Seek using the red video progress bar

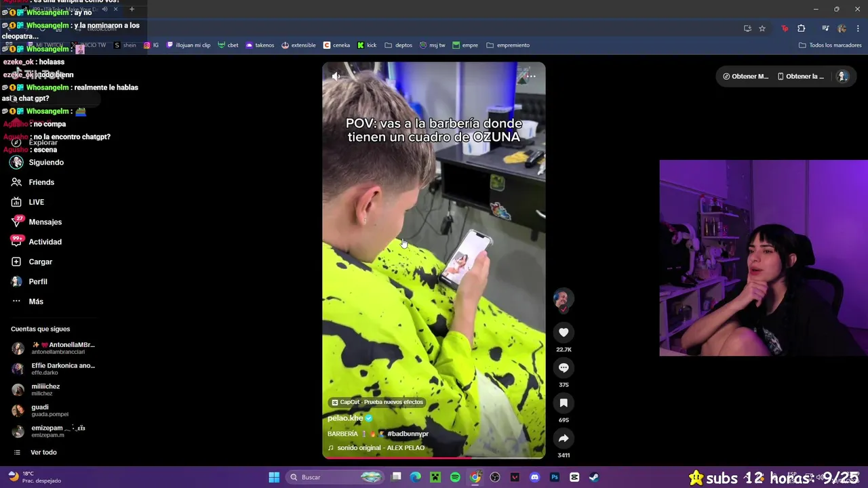click(x=434, y=457)
